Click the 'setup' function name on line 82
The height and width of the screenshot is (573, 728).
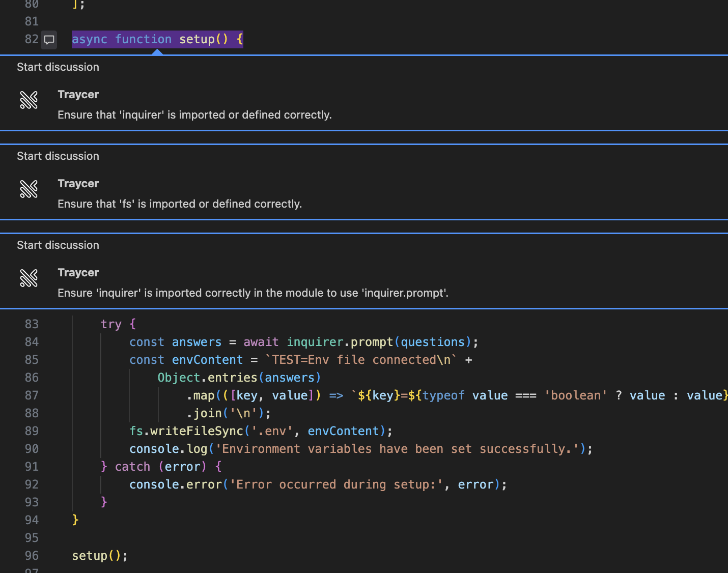pyautogui.click(x=197, y=39)
